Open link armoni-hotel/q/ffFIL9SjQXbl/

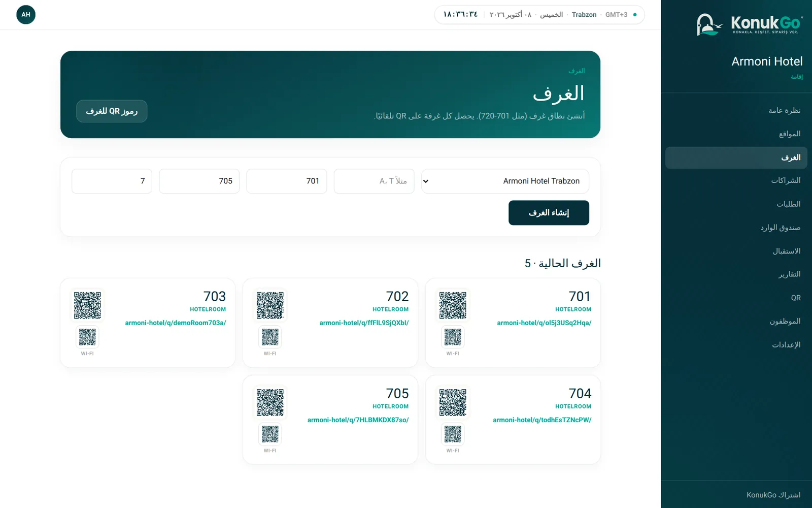364,323
